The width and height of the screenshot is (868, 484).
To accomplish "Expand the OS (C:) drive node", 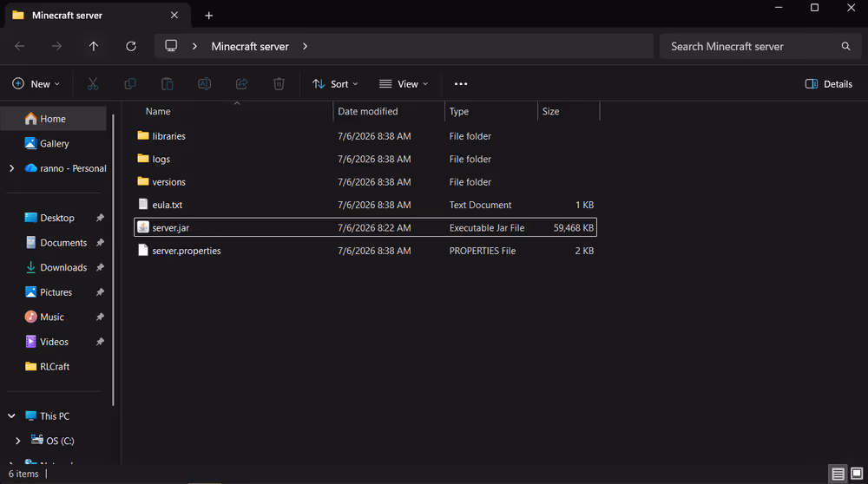I will (x=18, y=441).
